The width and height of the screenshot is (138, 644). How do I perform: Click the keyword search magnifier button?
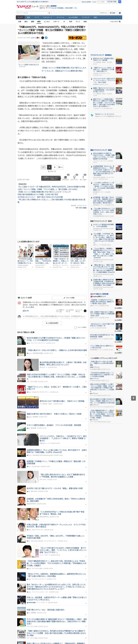coord(49,13)
